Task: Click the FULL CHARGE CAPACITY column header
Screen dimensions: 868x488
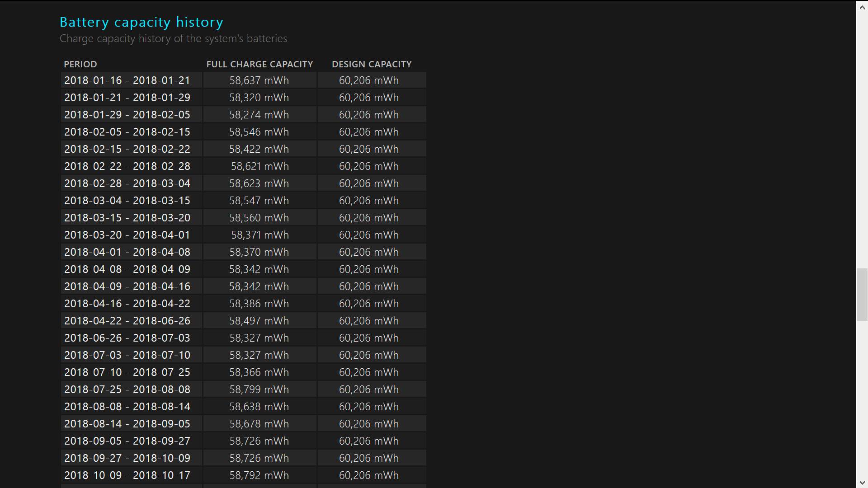Action: click(259, 64)
